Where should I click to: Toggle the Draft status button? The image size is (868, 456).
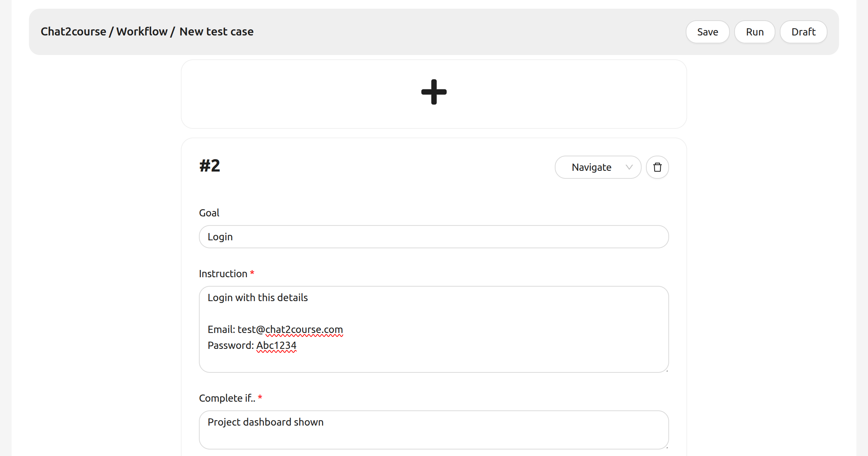[803, 32]
